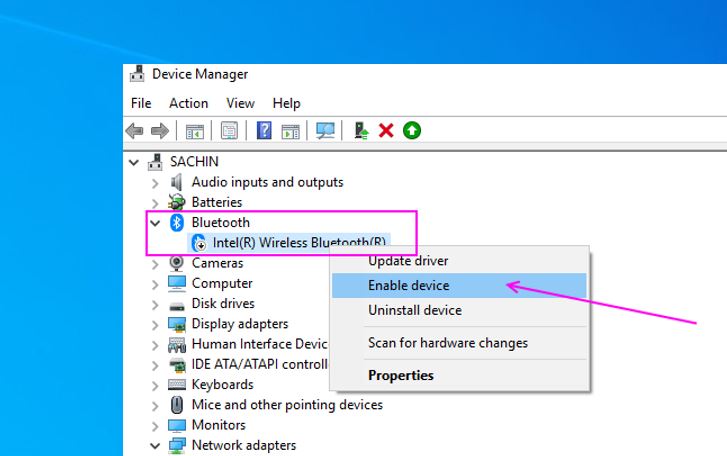Expand the Batteries category

pyautogui.click(x=155, y=203)
